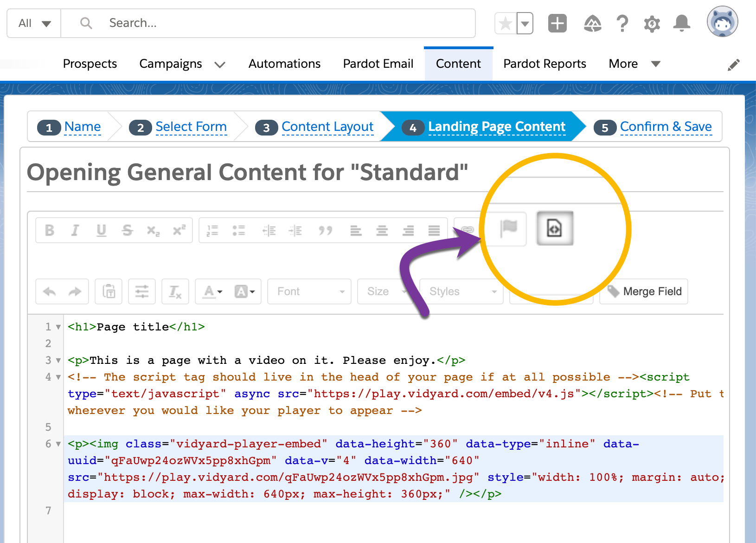Open Size dropdown
Viewport: 756px width, 543px height.
coord(385,291)
